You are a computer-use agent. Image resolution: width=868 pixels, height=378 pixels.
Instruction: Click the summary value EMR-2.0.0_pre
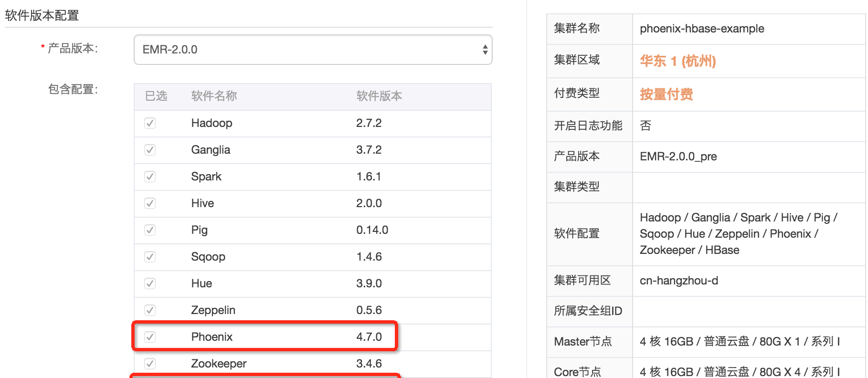point(678,157)
